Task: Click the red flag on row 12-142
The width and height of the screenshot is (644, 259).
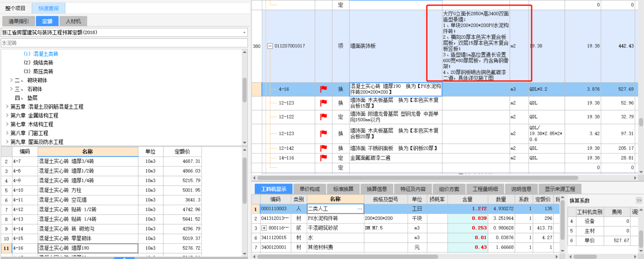Action: click(x=324, y=148)
